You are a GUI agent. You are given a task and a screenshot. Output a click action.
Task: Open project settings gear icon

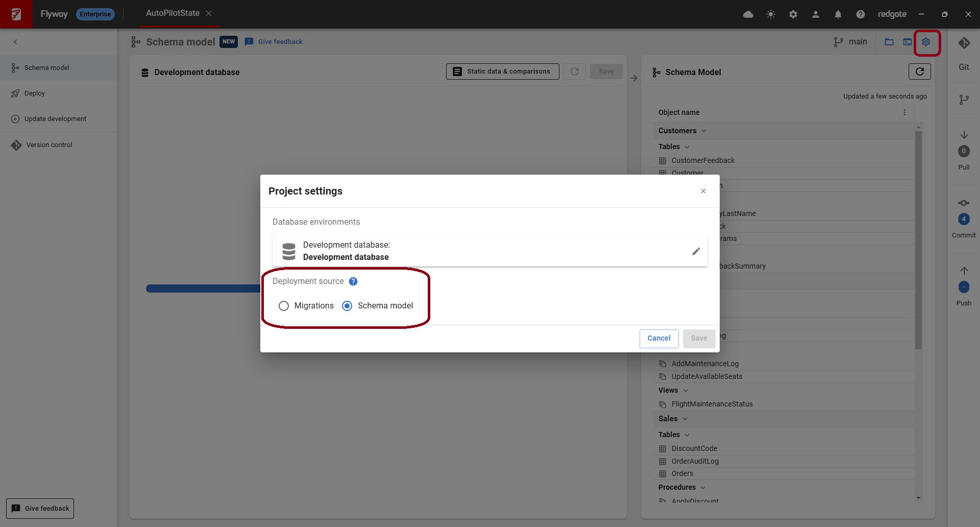pyautogui.click(x=926, y=42)
